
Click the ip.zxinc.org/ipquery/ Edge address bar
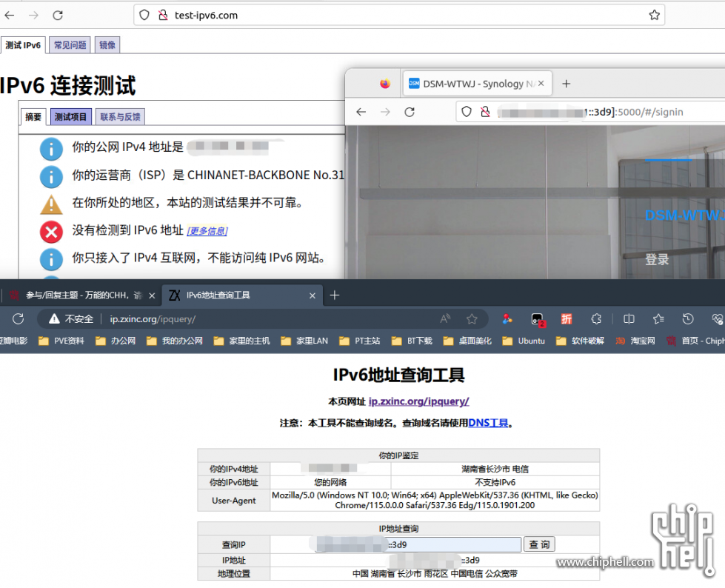click(x=262, y=319)
